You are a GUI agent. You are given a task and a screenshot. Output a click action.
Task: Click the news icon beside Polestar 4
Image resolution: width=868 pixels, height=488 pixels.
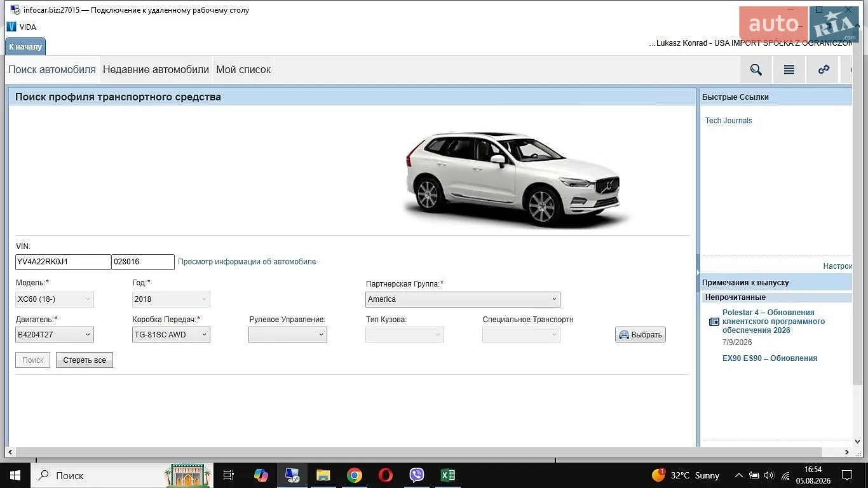[x=714, y=322]
